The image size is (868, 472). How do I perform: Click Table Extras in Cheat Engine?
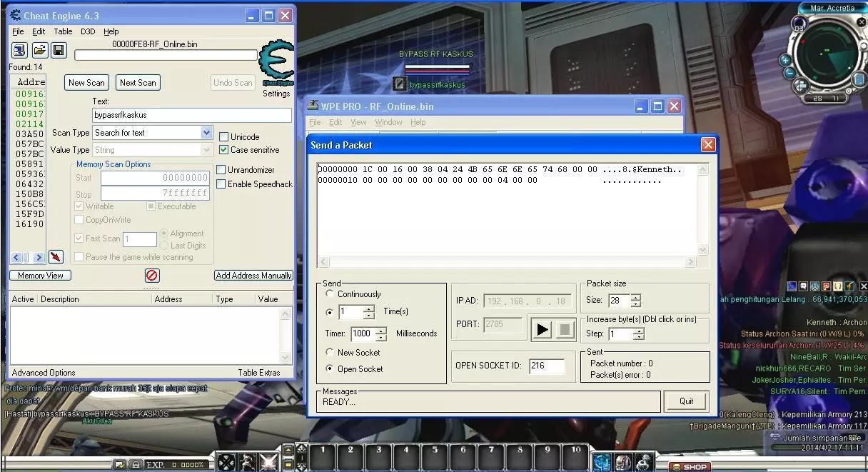(x=259, y=373)
